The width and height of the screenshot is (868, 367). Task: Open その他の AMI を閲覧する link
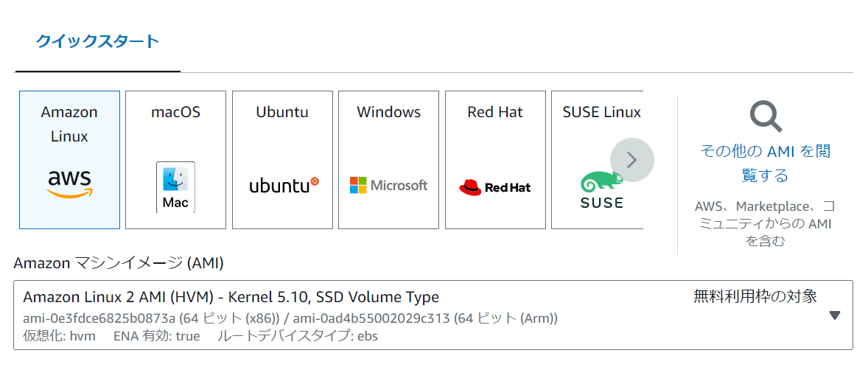coord(765,164)
